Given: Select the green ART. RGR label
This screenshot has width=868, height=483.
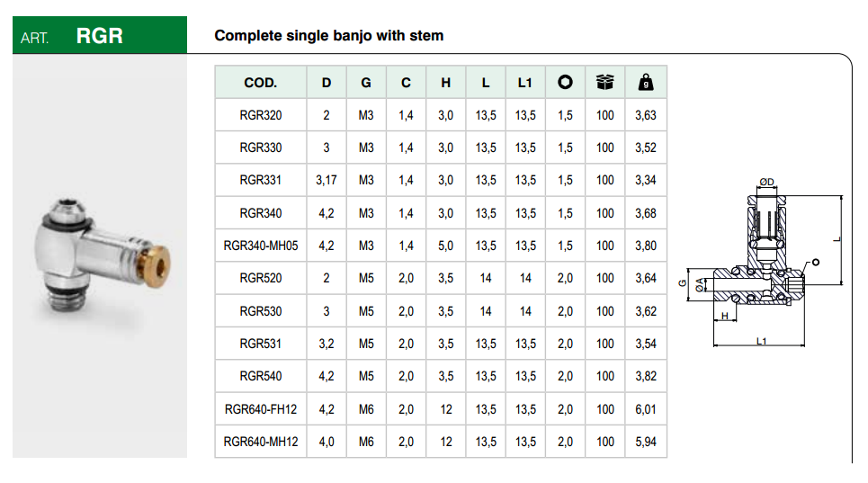Looking at the screenshot, I should pos(100,37).
